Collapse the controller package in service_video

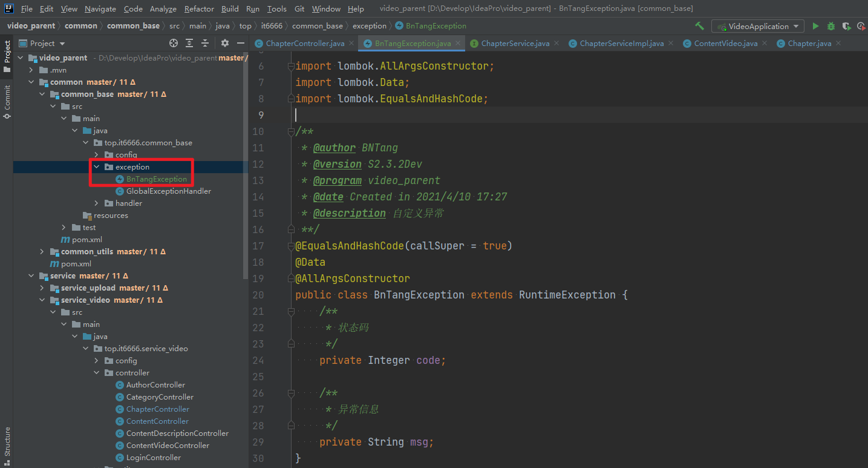[96, 373]
